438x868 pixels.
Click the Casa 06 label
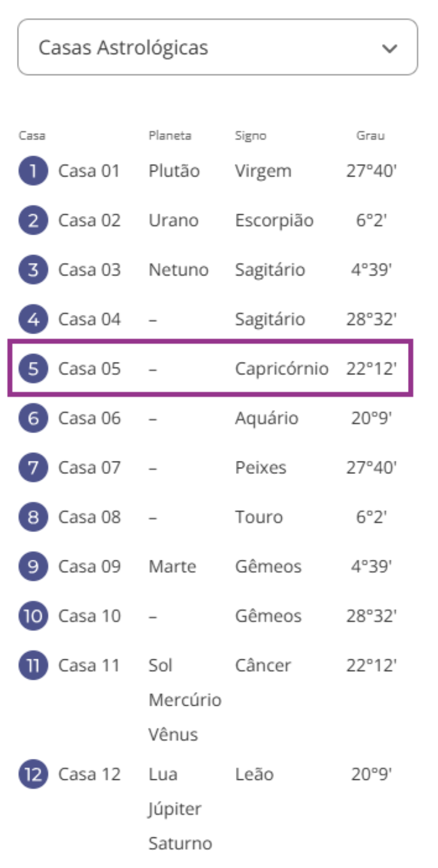tap(89, 418)
